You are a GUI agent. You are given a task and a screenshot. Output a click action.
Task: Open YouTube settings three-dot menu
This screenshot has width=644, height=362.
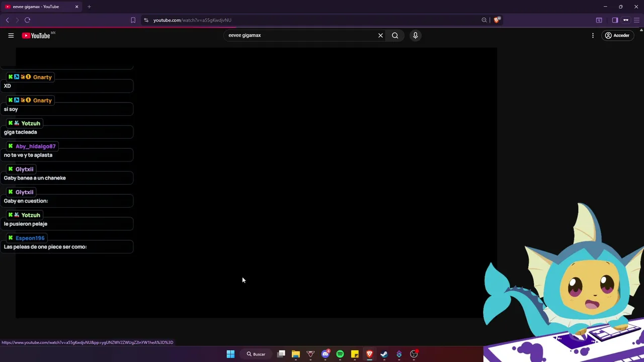pos(593,35)
